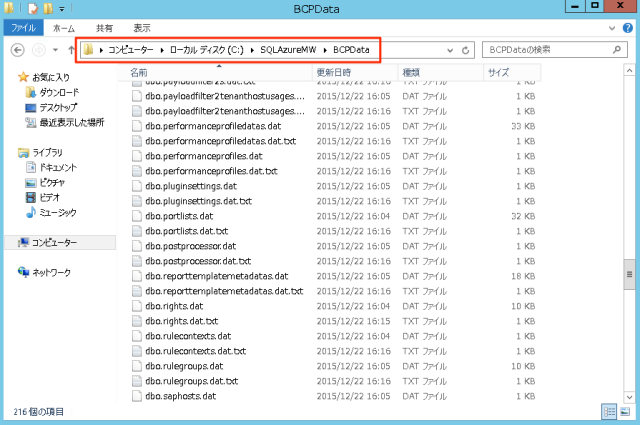Select file dbo.saphosts.dat
This screenshot has height=425, width=640.
[x=180, y=396]
